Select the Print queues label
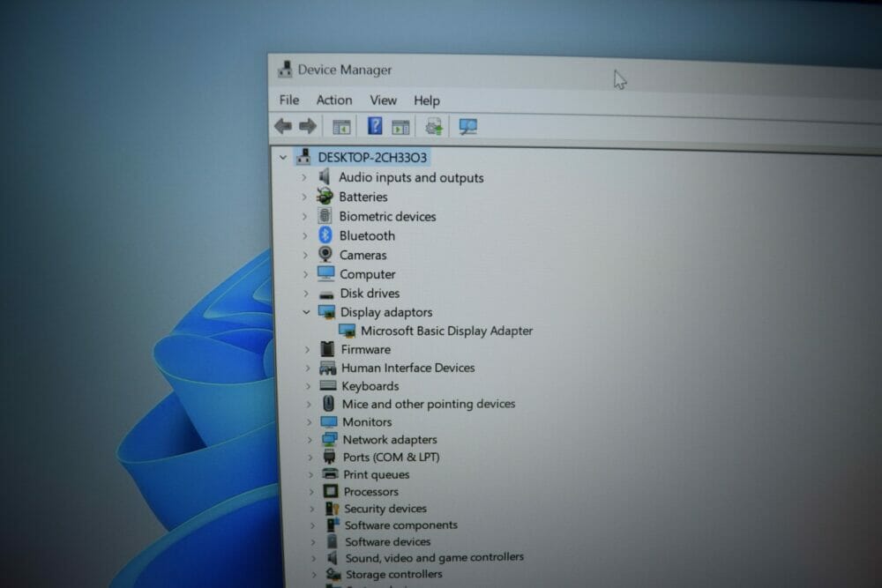Viewport: 882px width, 588px height. tap(377, 474)
